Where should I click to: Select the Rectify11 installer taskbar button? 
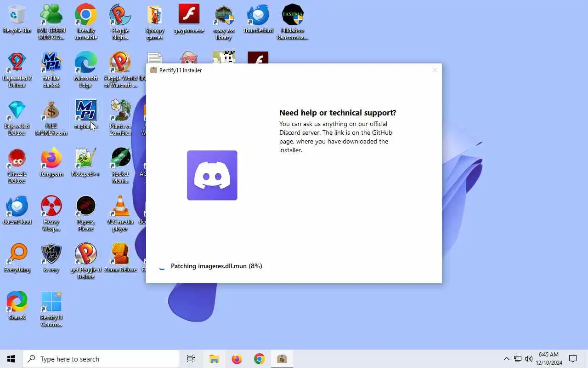tap(282, 359)
